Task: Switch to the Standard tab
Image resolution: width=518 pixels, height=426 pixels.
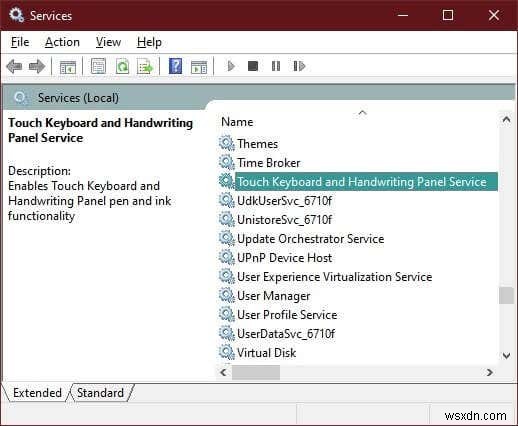Action: click(100, 393)
